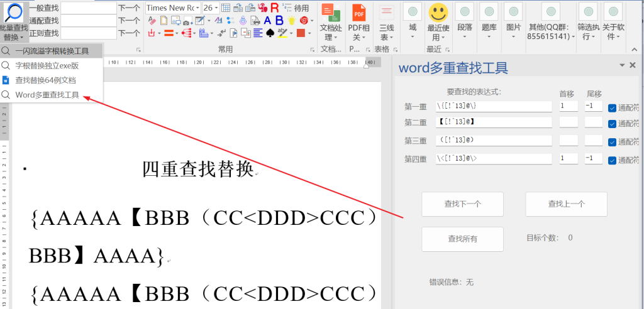
Task: Click the 第一重 expression input field
Action: click(494, 106)
